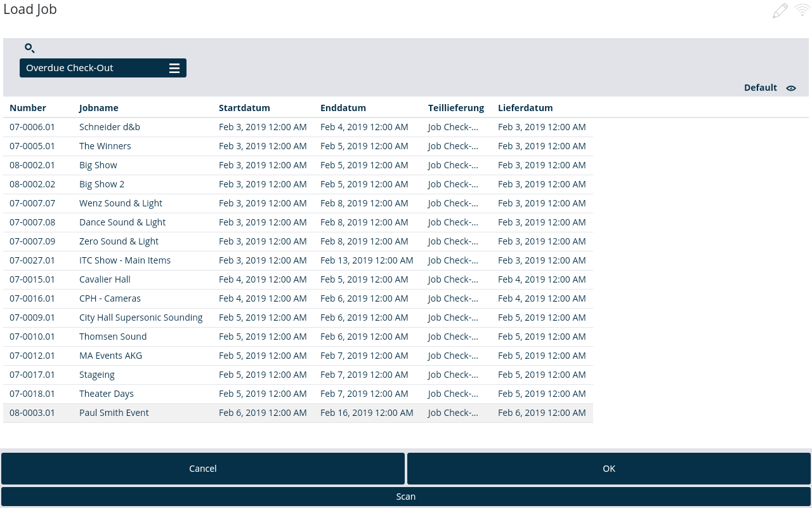The image size is (812, 508).
Task: Select City Hall Supersonic Sounding job
Action: (x=298, y=317)
